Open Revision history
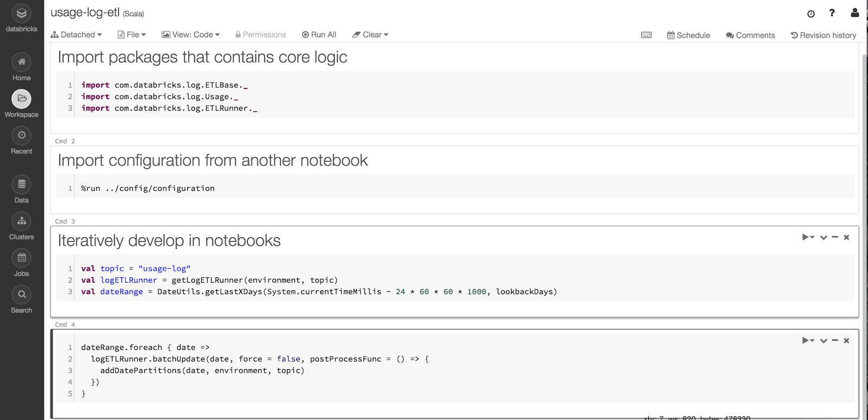The image size is (868, 420). tap(824, 35)
